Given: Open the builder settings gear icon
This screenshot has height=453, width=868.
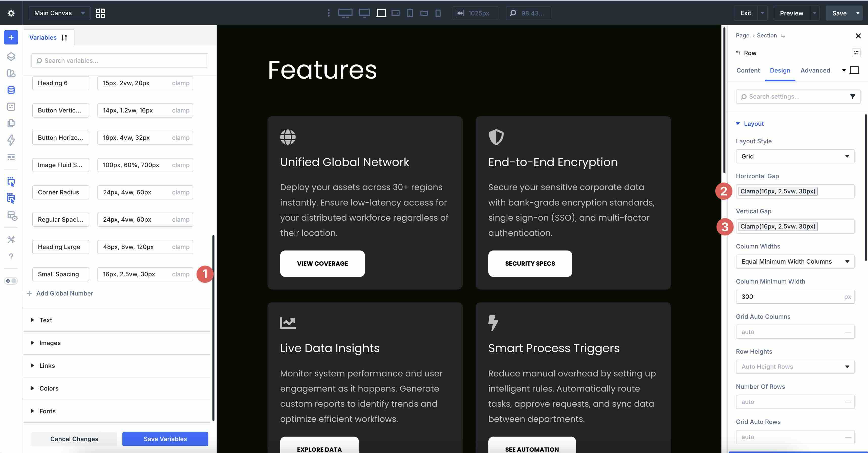Looking at the screenshot, I should [11, 13].
